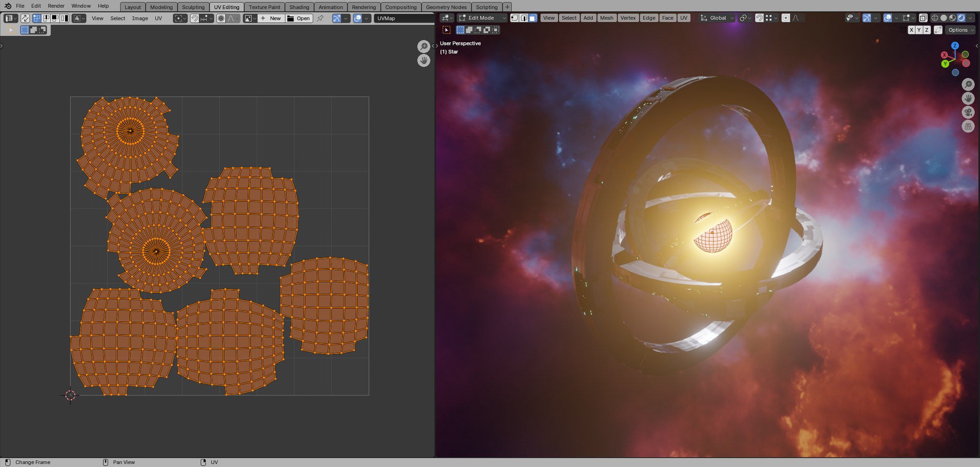This screenshot has height=467, width=980.
Task: Open Blender logo application menu
Action: [x=8, y=6]
